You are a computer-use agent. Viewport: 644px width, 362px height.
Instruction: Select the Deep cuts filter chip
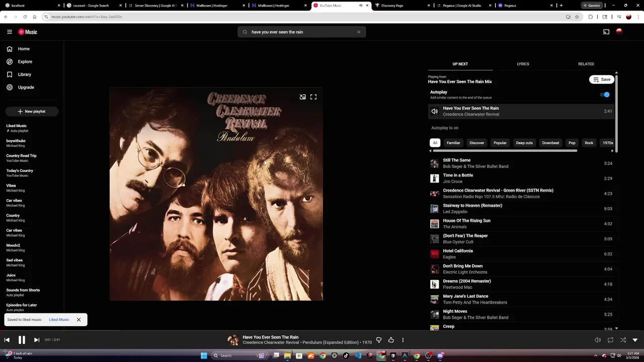(x=524, y=143)
